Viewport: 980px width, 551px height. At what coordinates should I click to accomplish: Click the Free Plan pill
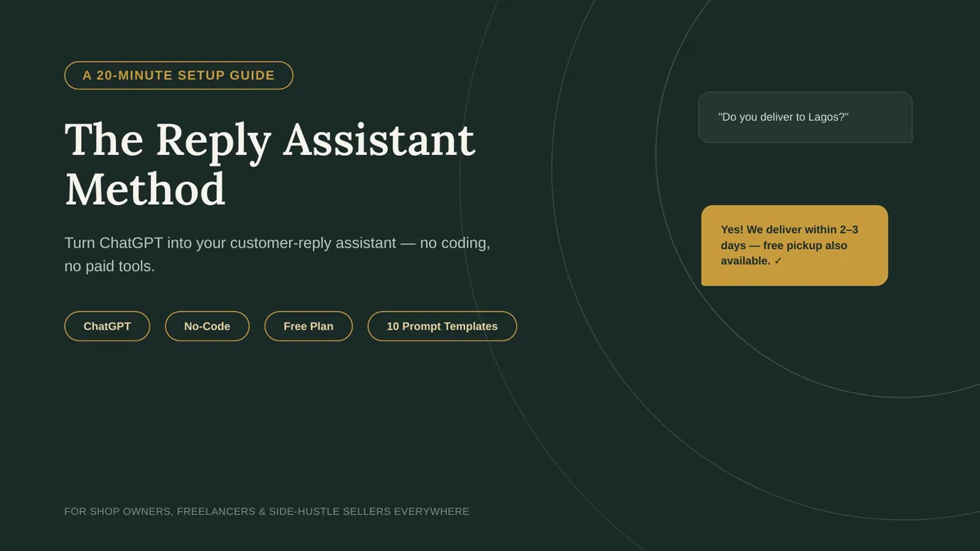pos(309,326)
